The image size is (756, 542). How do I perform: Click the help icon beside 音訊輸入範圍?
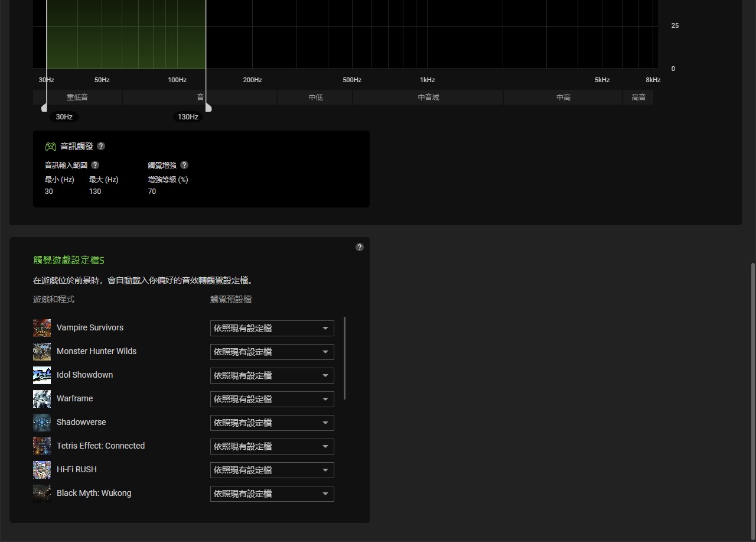[x=95, y=165]
